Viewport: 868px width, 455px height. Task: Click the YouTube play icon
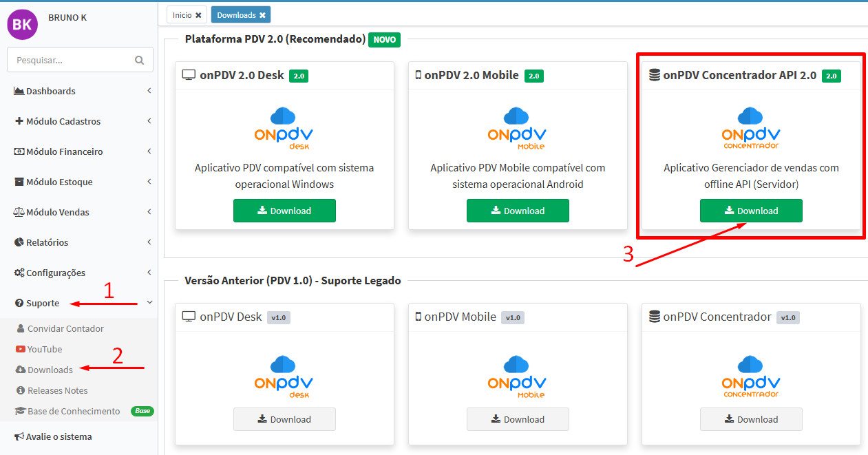click(21, 349)
